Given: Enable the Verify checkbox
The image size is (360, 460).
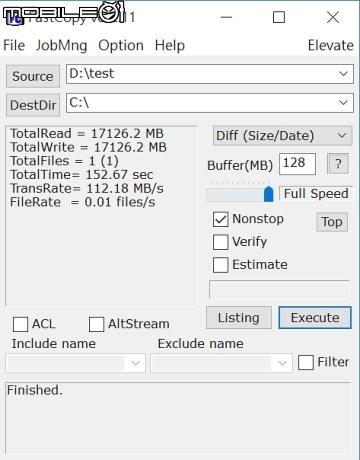Looking at the screenshot, I should click(220, 242).
